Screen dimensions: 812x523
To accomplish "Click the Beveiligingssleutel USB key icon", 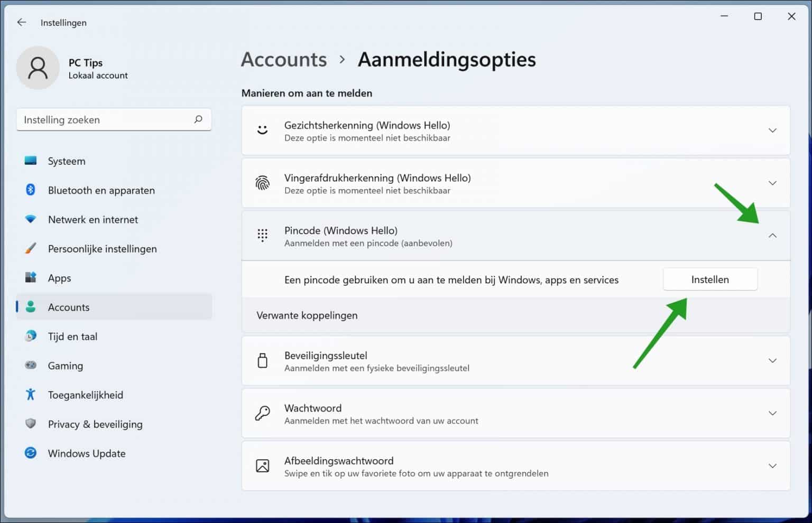I will pyautogui.click(x=263, y=361).
